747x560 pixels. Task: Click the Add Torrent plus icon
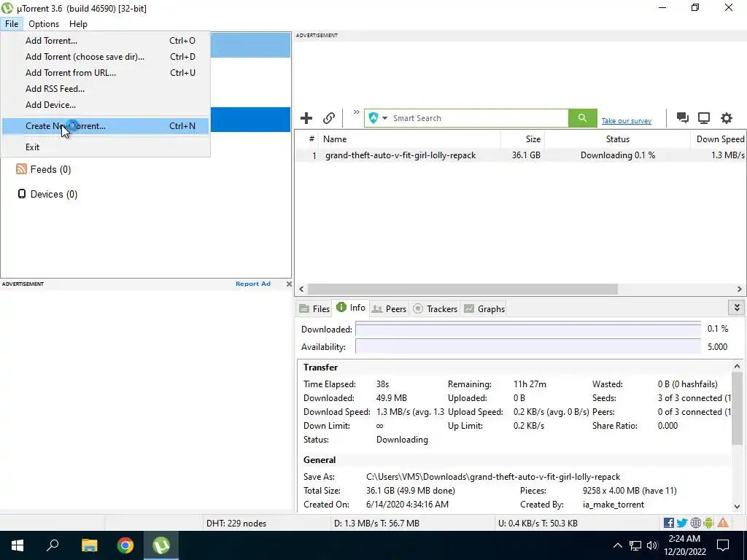(306, 118)
